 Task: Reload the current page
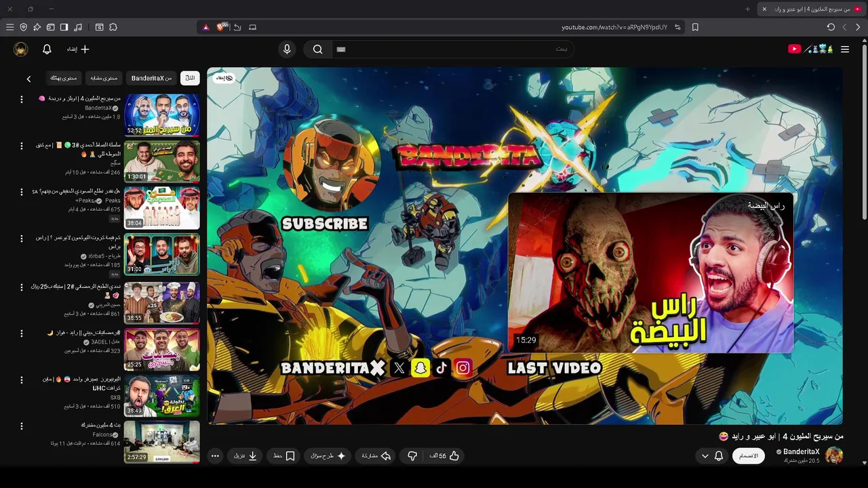coord(831,27)
